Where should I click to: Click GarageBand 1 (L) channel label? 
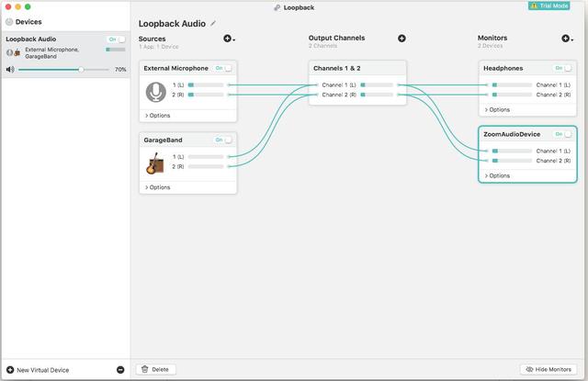pyautogui.click(x=178, y=157)
